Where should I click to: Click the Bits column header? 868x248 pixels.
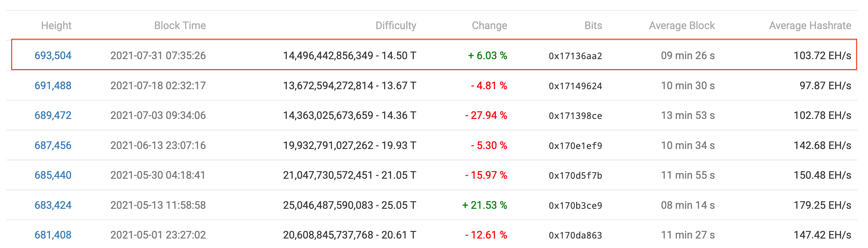[593, 25]
